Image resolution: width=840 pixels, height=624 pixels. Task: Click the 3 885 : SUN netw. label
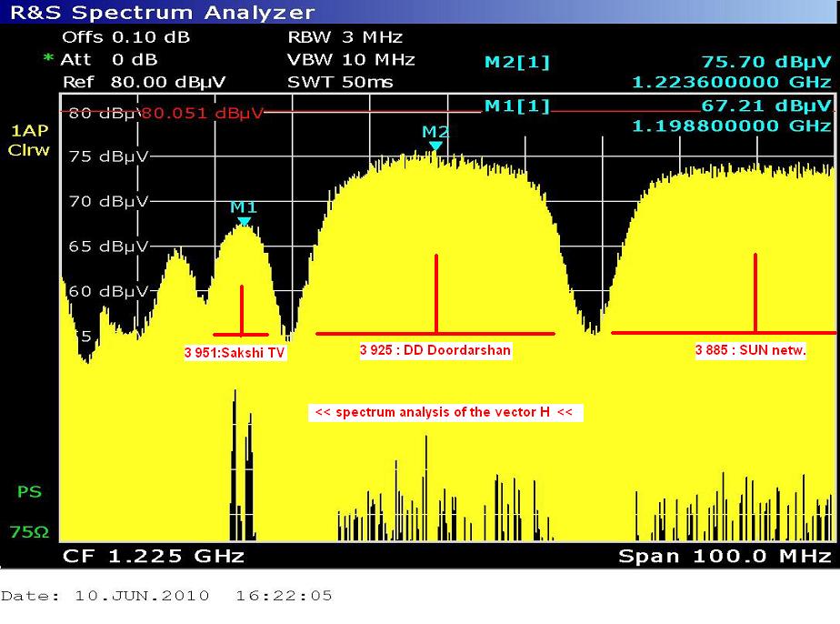coord(750,350)
